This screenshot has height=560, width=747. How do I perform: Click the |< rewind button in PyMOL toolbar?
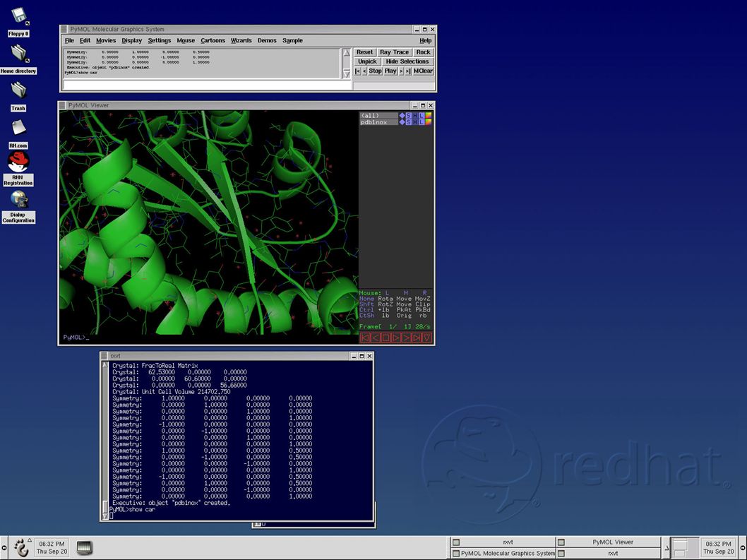click(x=358, y=71)
